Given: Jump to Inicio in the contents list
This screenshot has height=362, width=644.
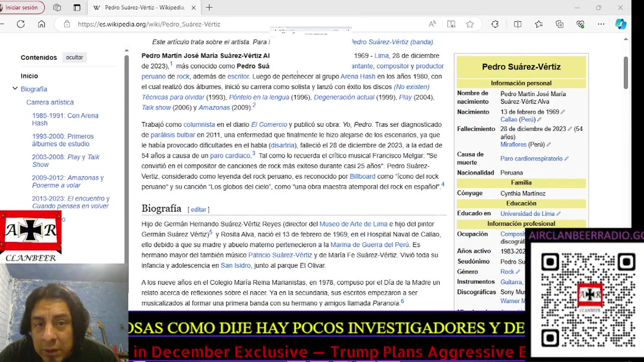Looking at the screenshot, I should tap(29, 76).
